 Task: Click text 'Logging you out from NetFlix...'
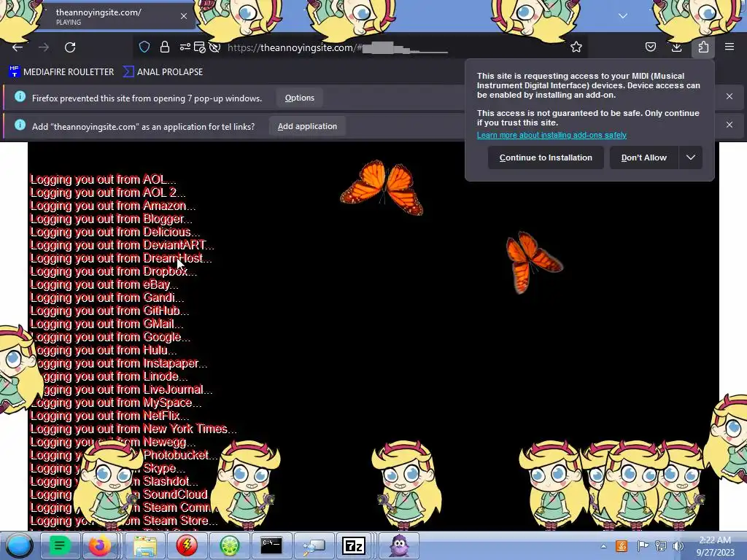(x=109, y=416)
